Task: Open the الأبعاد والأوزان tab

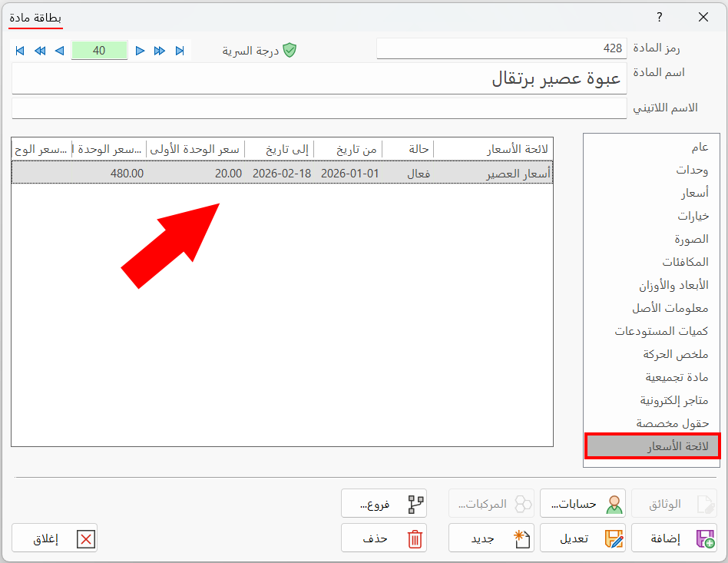Action: coord(673,285)
